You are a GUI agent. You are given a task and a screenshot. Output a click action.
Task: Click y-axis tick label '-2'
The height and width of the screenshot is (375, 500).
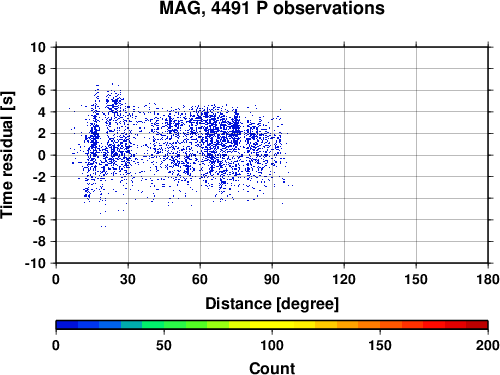point(39,177)
